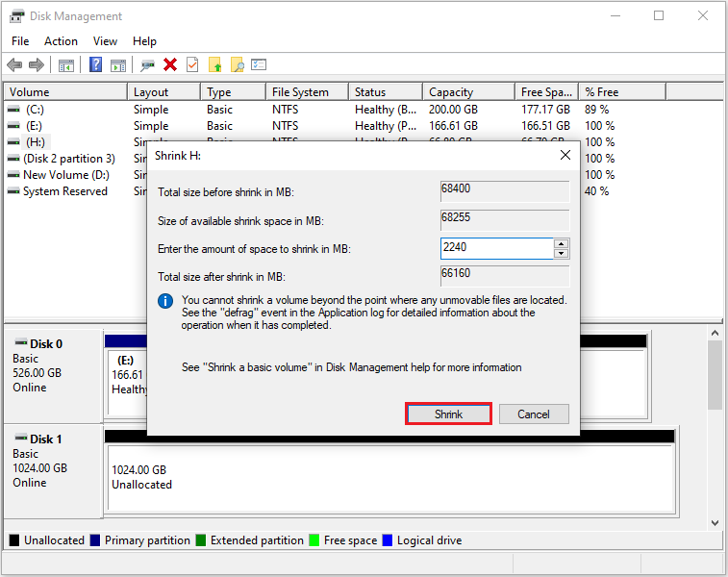This screenshot has width=728, height=577.
Task: Select the (Disk 2 partition 3) volume row
Action: [x=69, y=159]
